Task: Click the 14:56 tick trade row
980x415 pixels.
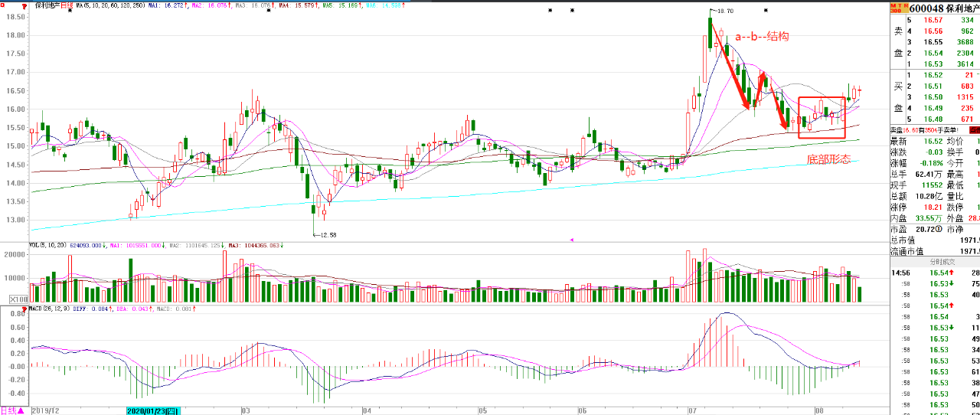Action: (935, 273)
